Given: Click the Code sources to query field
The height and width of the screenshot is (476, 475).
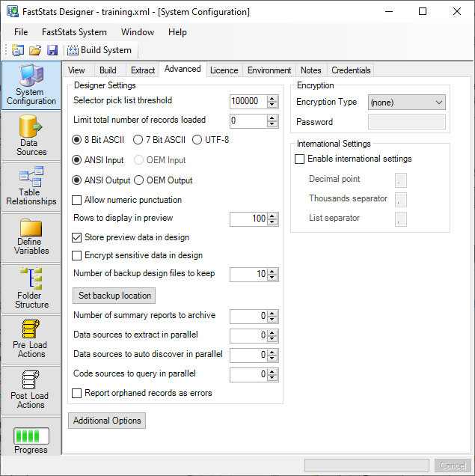Looking at the screenshot, I should [249, 375].
